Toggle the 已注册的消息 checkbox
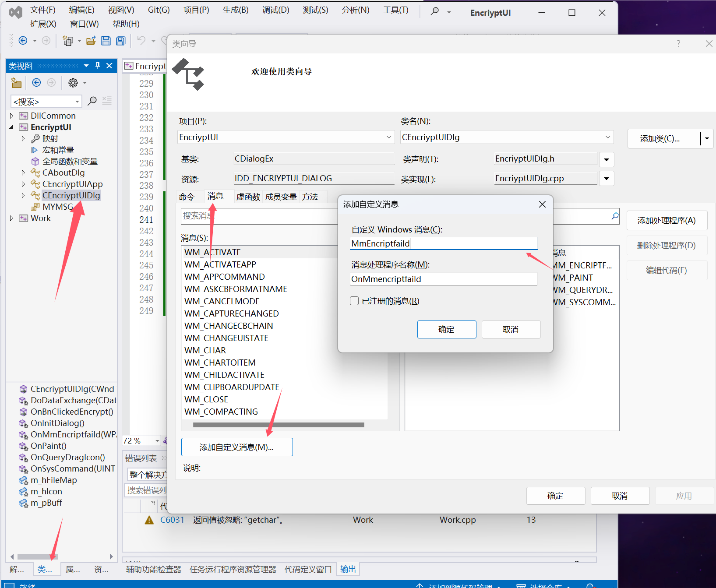The width and height of the screenshot is (716, 588). pos(354,301)
